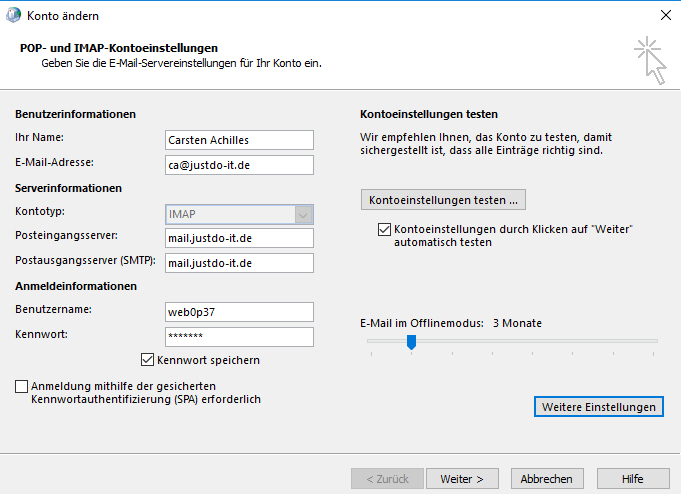Screen dimensions: 681x494
Task: Open the Kontotyp IMAP dropdown
Action: pyautogui.click(x=239, y=214)
